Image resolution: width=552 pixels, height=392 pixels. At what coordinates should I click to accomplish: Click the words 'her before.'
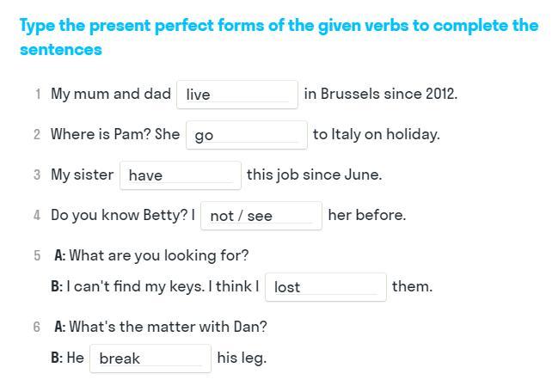coord(366,215)
